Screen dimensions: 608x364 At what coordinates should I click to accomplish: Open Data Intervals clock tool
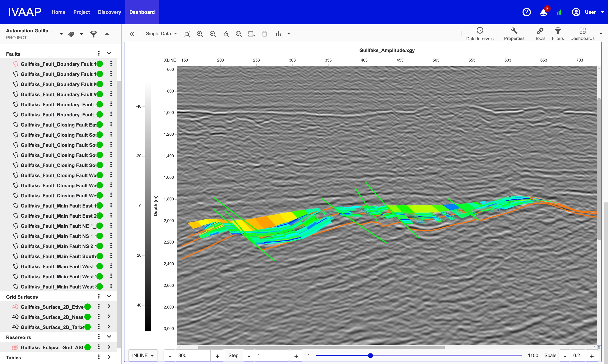coord(480,34)
